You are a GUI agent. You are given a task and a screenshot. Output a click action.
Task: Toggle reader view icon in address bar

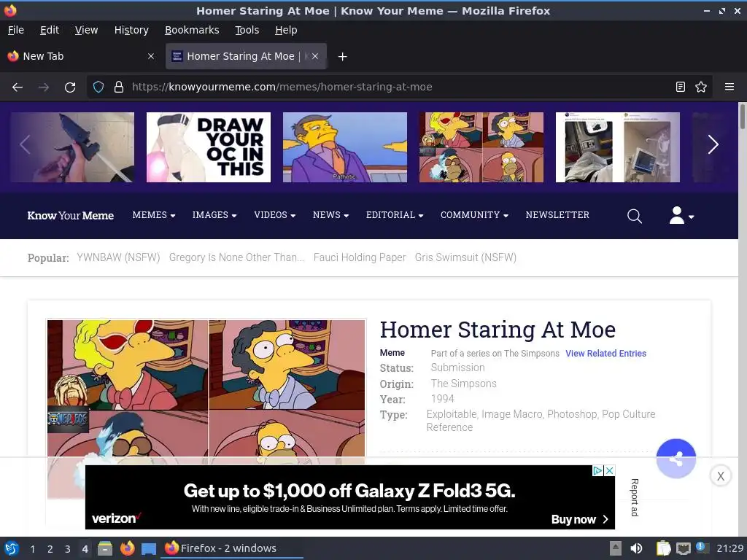tap(681, 87)
